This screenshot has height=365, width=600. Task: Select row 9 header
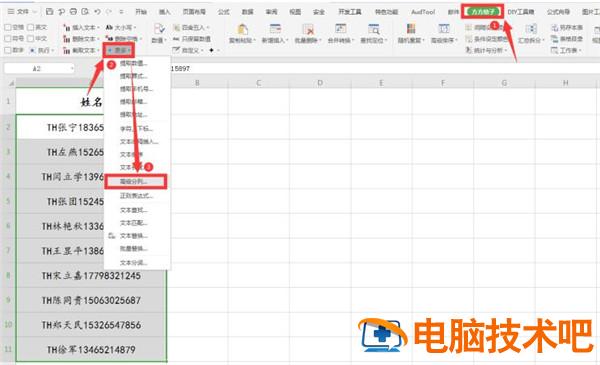[8, 300]
